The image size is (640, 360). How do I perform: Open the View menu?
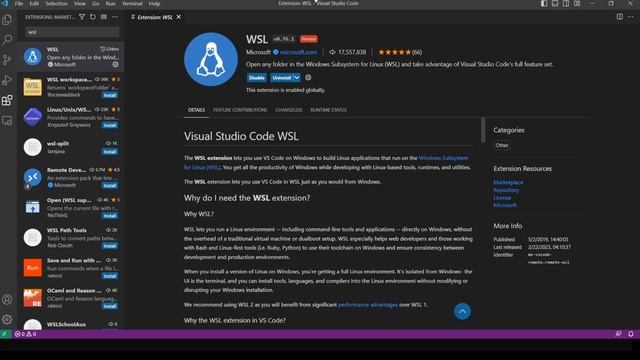(x=80, y=4)
